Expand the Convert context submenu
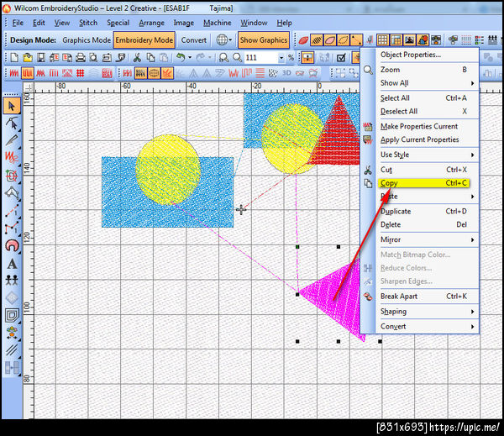This screenshot has height=436, width=504. [429, 327]
